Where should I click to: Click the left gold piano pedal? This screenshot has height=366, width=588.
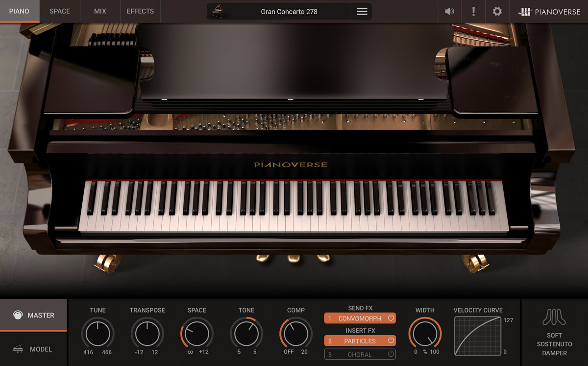coord(263,258)
